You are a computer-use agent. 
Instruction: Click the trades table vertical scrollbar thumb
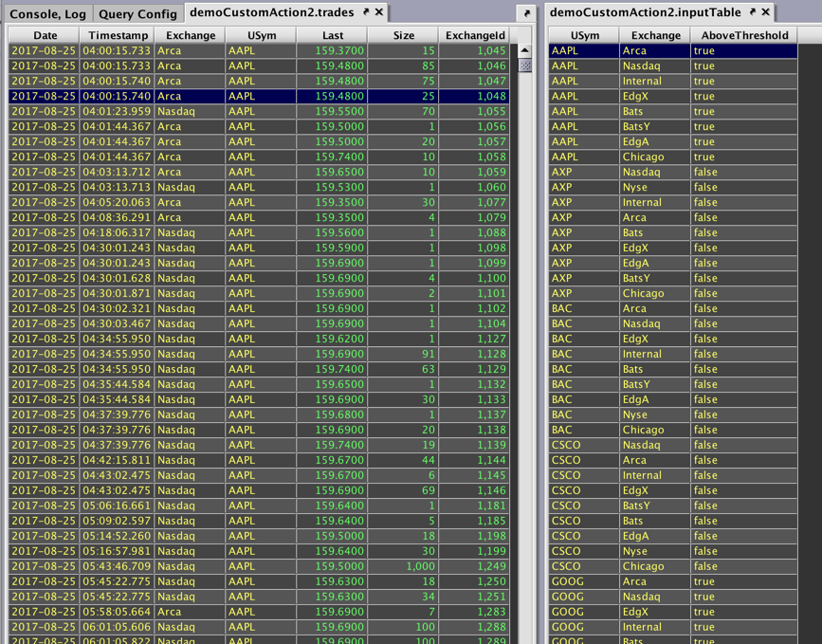coord(525,65)
